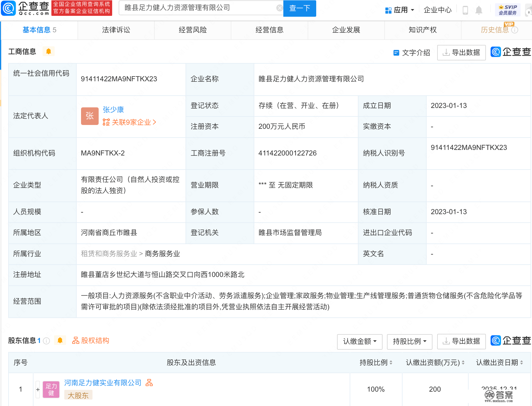Click the registered address 睢县董店乡世纪大道 text

[163, 275]
